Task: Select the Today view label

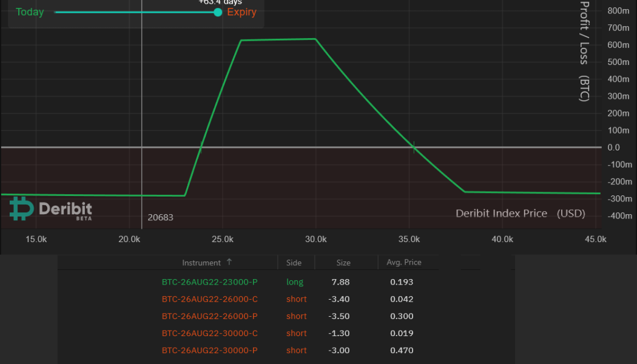Action: 29,12
